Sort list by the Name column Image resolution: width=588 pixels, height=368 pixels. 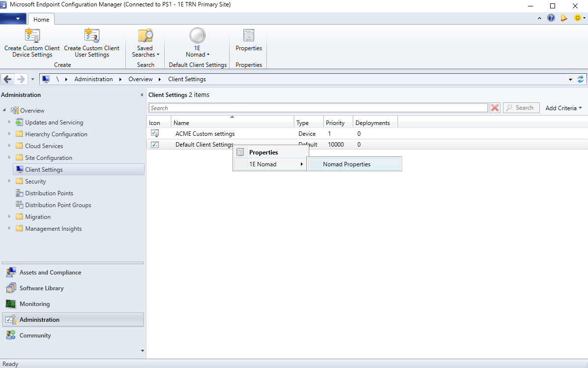233,123
